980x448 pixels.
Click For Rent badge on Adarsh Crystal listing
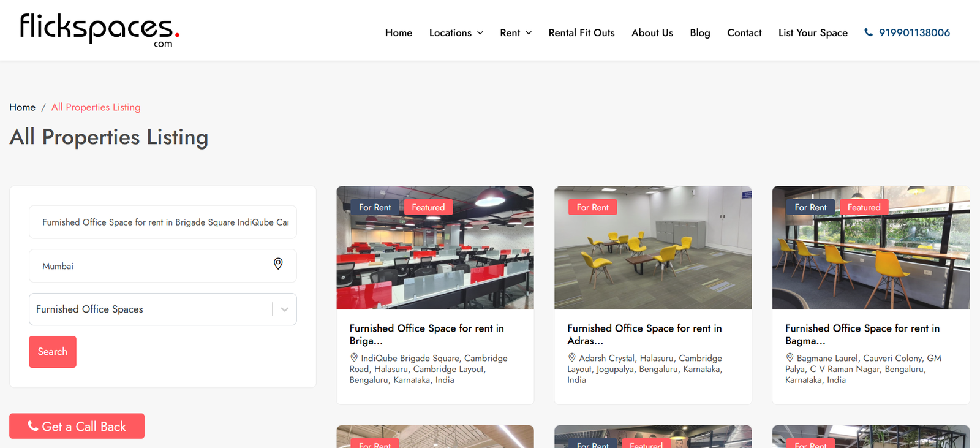click(592, 207)
